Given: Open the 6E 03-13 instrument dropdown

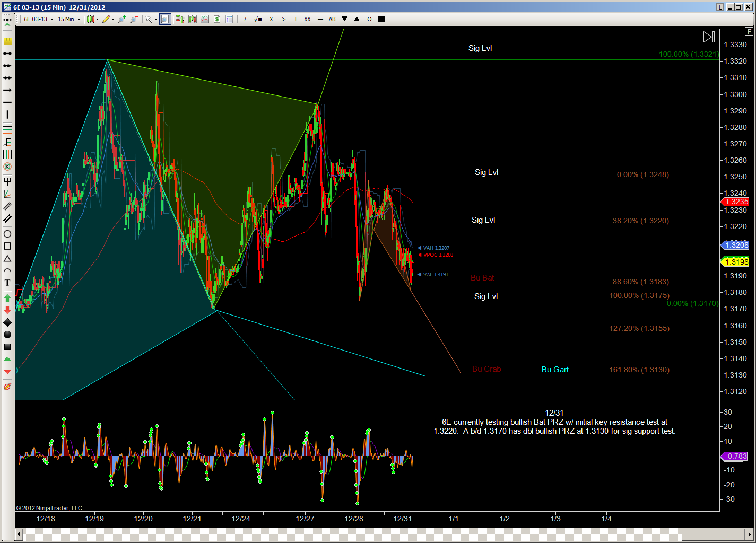Looking at the screenshot, I should (38, 19).
